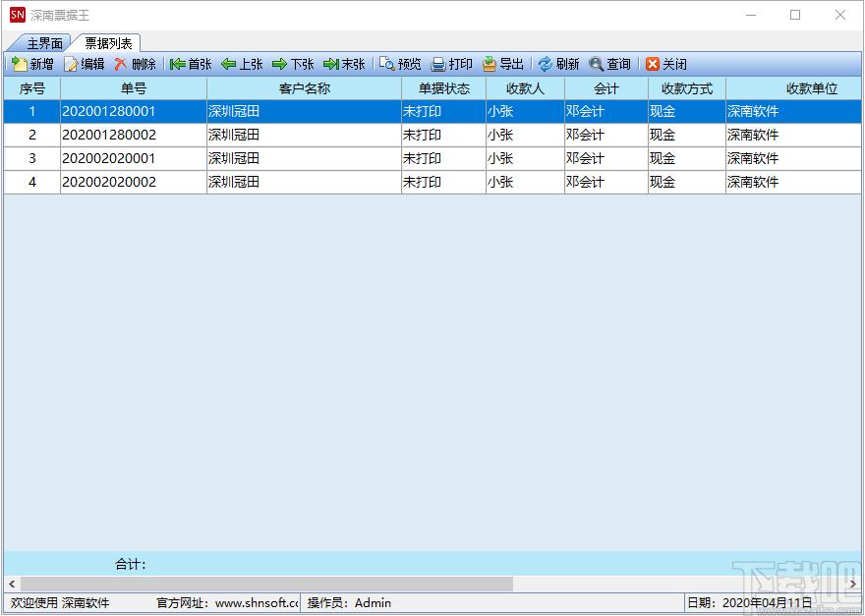This screenshot has height=616, width=865.
Task: Click the horizontal scrollbar right arrow
Action: point(853,584)
